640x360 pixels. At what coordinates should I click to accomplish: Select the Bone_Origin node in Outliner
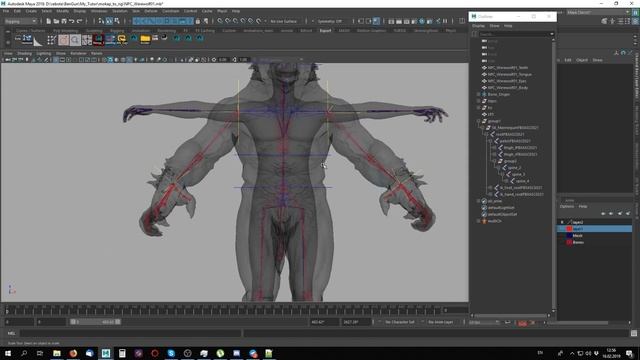coord(499,94)
